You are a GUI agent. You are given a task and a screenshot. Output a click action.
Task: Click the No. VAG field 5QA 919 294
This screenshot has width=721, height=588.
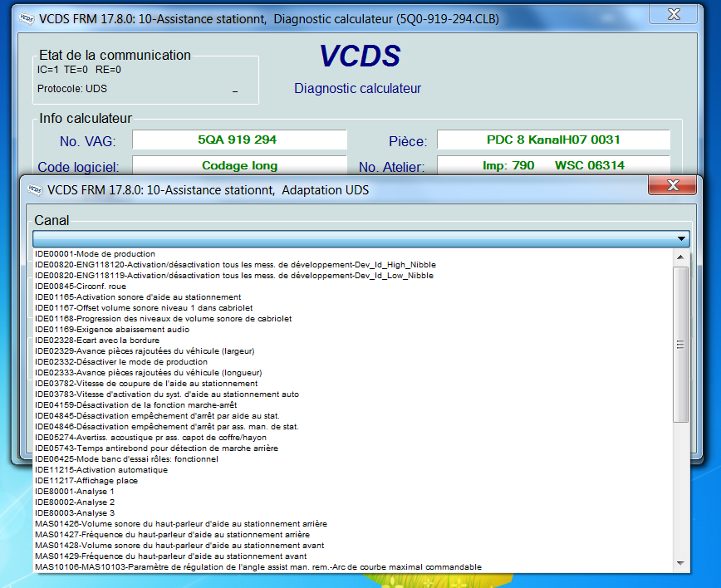tap(239, 140)
